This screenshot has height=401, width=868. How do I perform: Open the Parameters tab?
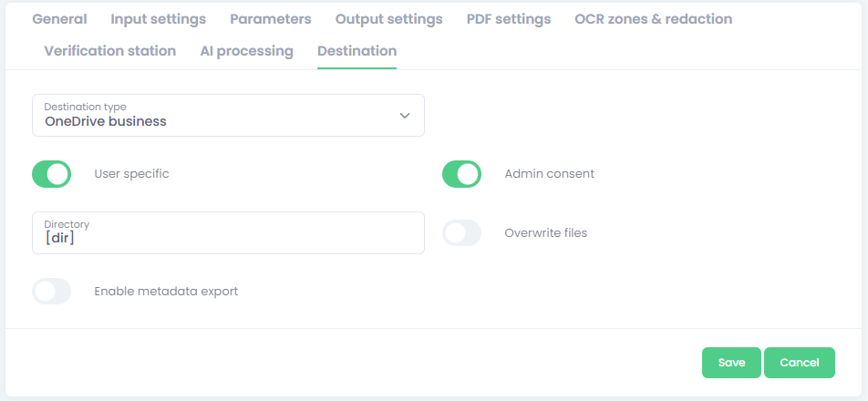(x=271, y=19)
